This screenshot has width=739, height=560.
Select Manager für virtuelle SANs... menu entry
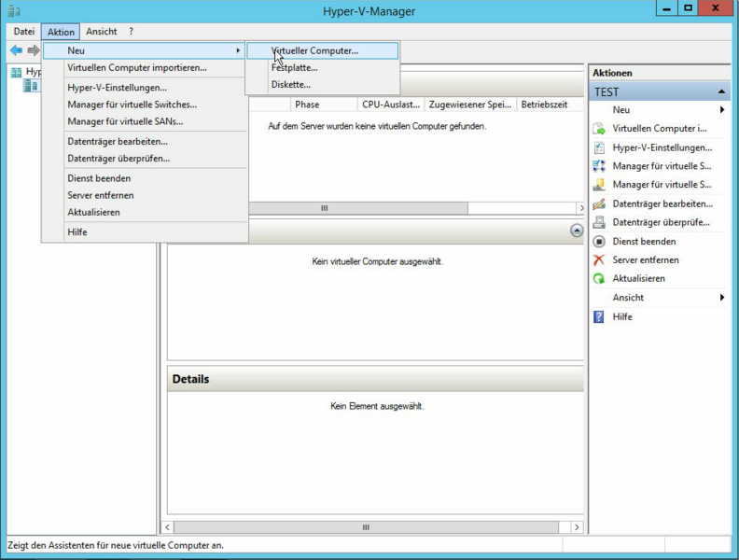coord(146,121)
